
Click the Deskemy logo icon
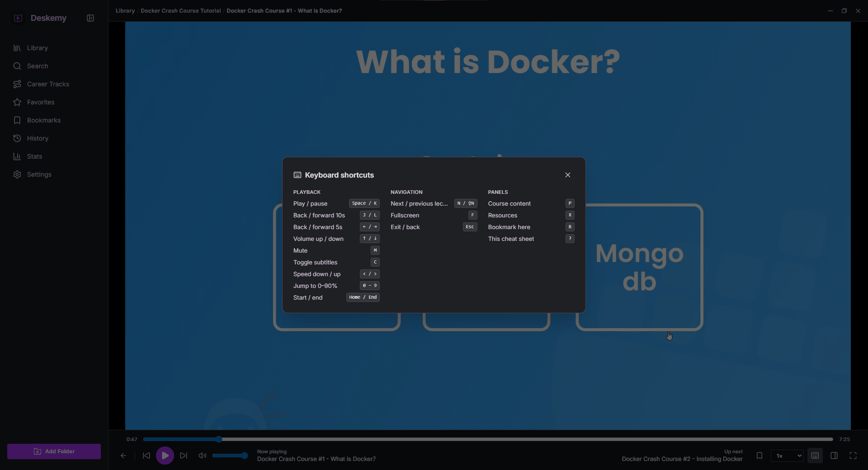(18, 18)
